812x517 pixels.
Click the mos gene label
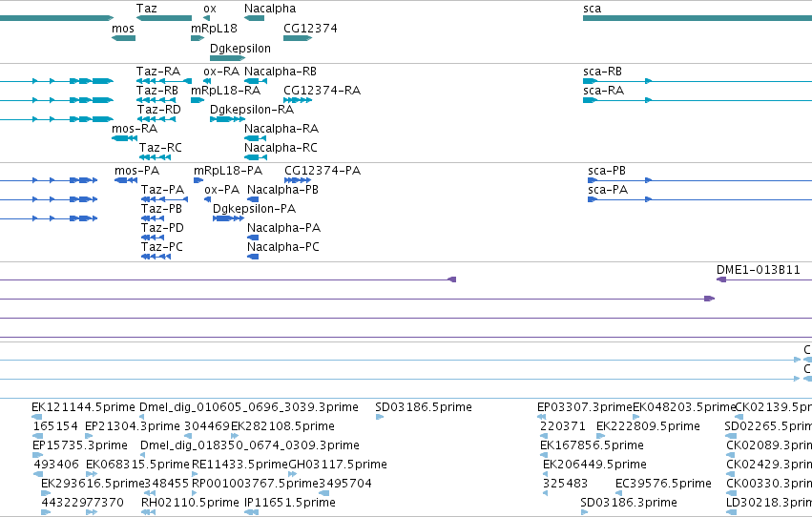(x=123, y=29)
